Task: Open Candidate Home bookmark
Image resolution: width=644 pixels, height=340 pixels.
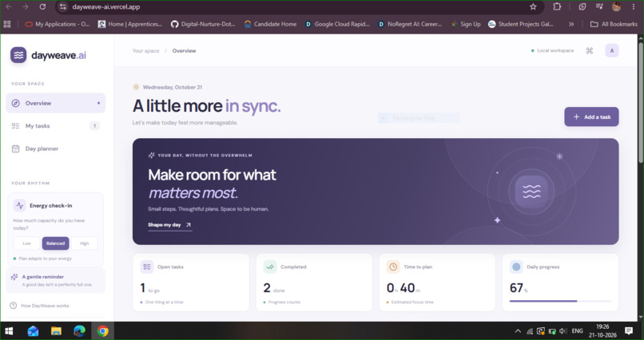Action: click(270, 24)
